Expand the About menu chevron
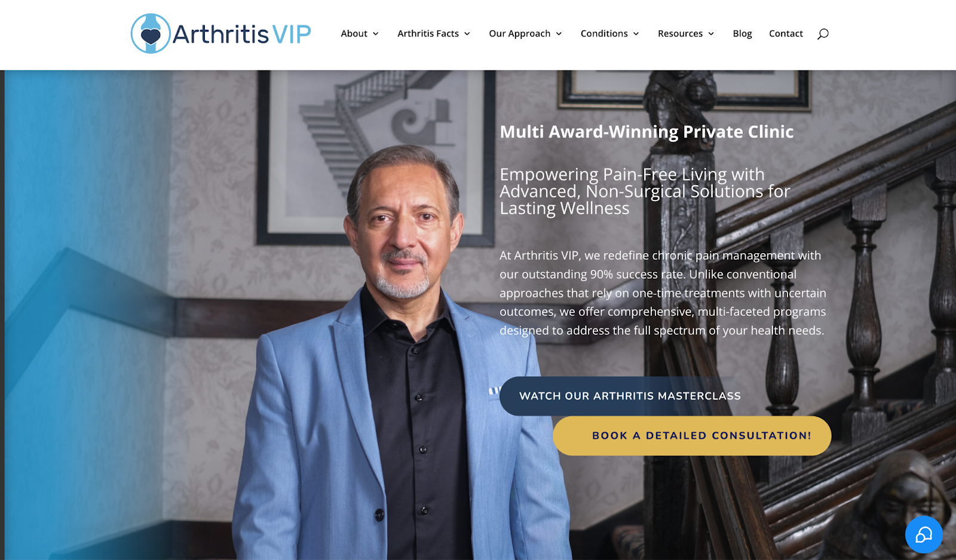Screen dimensions: 956x560 [376, 34]
